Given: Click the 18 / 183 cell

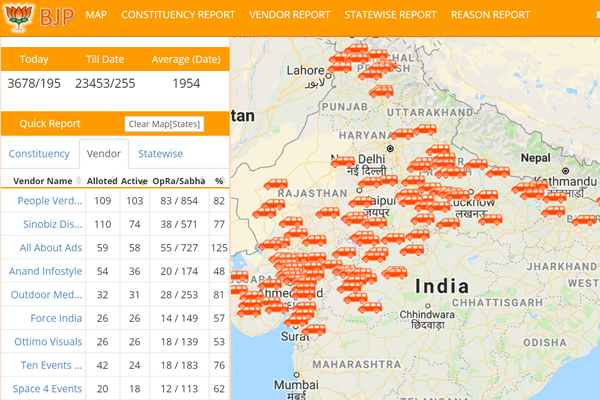Looking at the screenshot, I should pos(179,365).
